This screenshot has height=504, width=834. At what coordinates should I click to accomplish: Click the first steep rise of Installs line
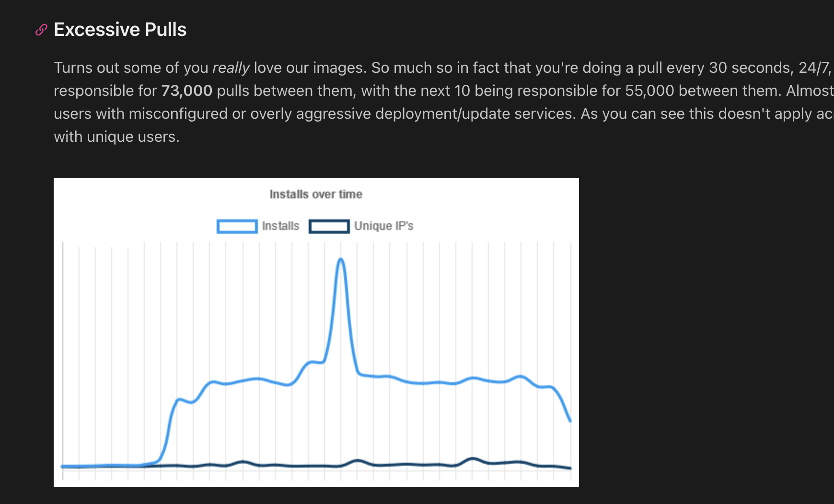169,422
